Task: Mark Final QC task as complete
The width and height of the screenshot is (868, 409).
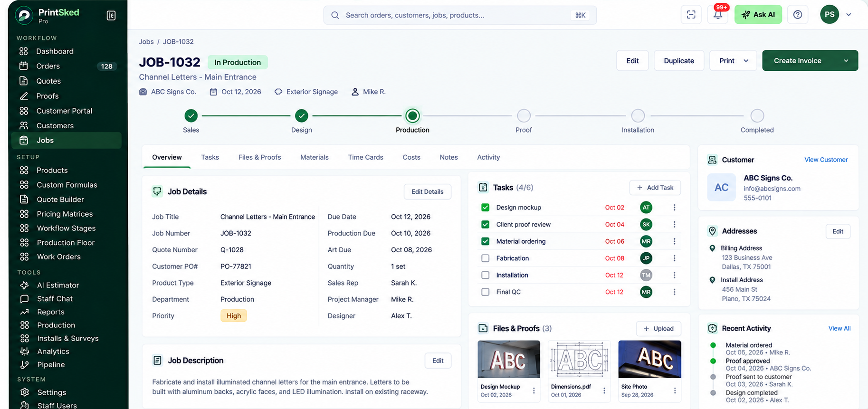Action: 485,292
